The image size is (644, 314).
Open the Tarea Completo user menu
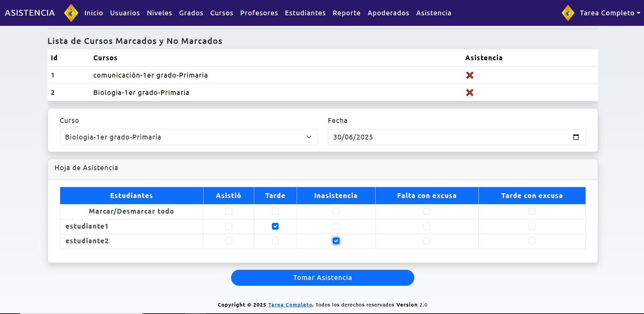pyautogui.click(x=610, y=13)
